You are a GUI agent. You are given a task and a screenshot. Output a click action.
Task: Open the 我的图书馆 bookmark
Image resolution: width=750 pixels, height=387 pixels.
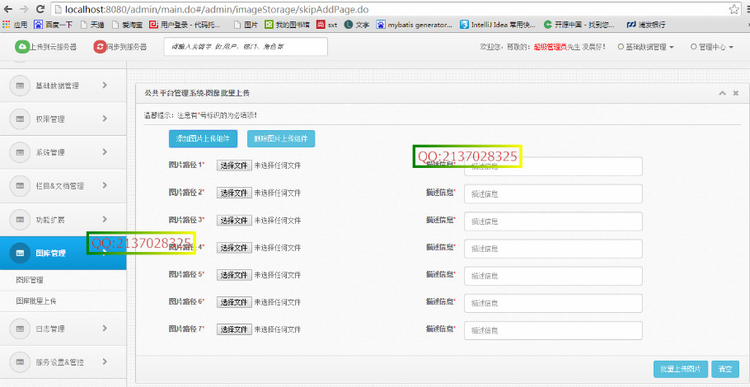tap(287, 24)
